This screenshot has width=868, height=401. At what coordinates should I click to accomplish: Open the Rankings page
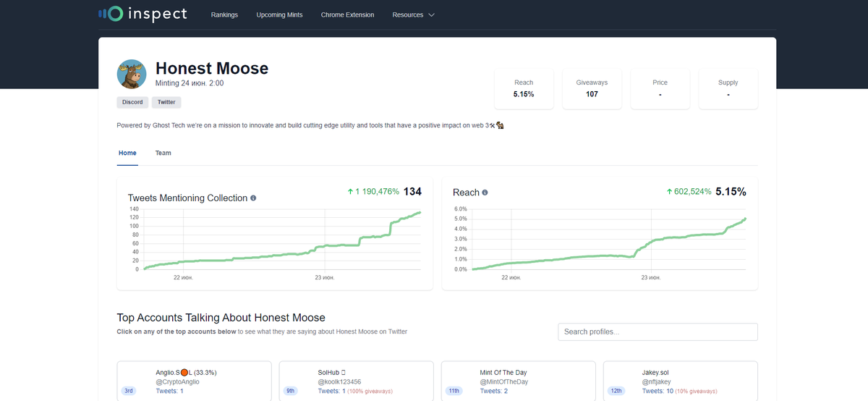[x=224, y=14]
